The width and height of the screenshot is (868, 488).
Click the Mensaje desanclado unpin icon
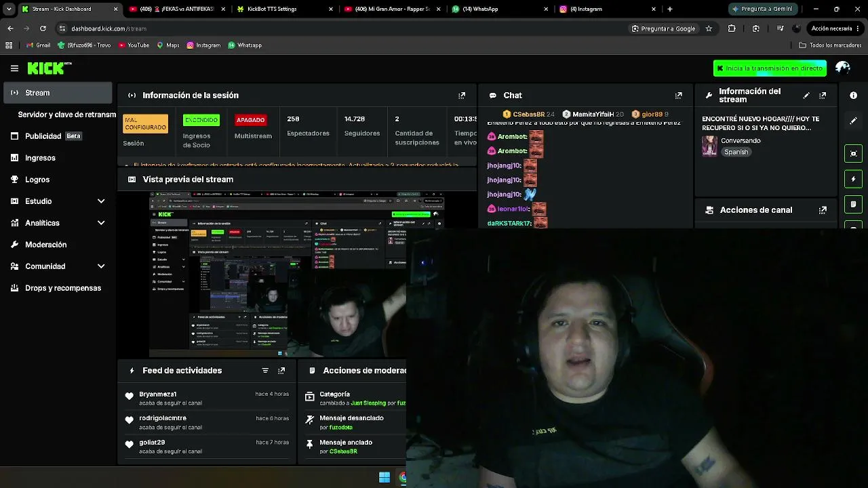pos(310,420)
